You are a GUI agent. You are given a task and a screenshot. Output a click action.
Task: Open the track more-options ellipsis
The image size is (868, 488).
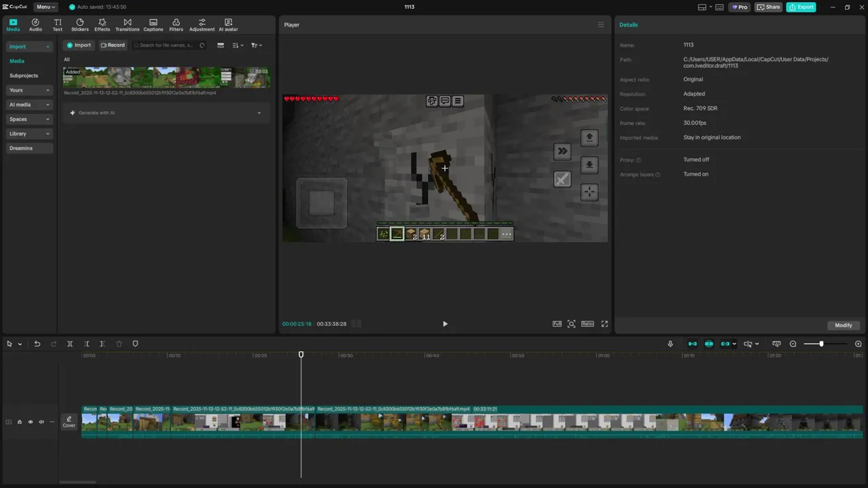point(52,422)
